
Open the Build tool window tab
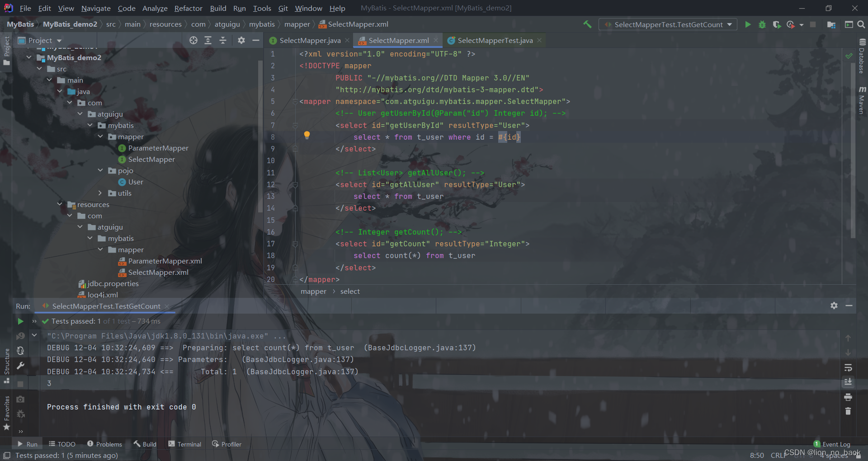coord(145,444)
